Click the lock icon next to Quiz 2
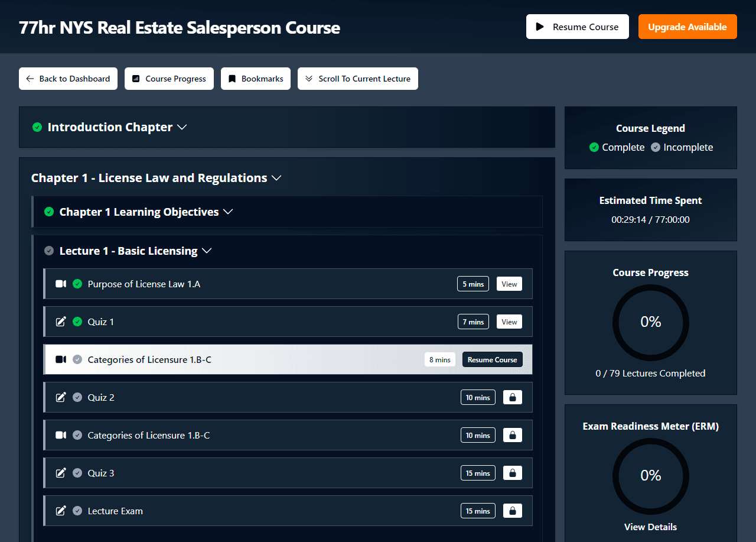 coord(512,397)
